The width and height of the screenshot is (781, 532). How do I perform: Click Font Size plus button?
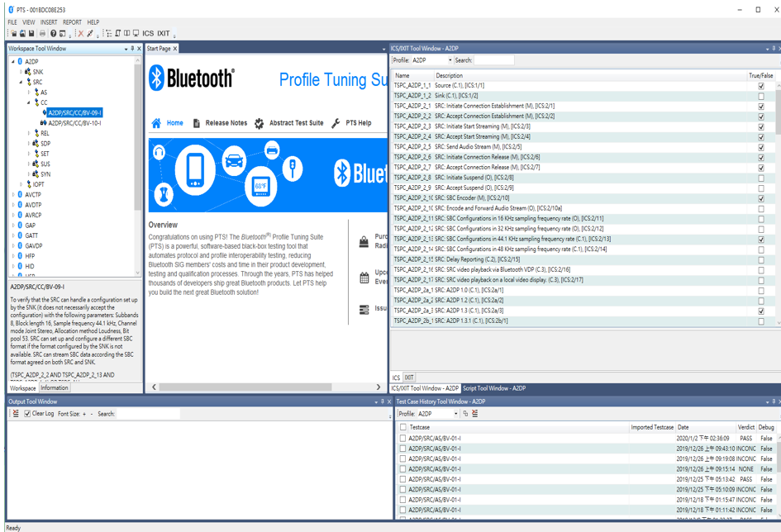pyautogui.click(x=84, y=414)
